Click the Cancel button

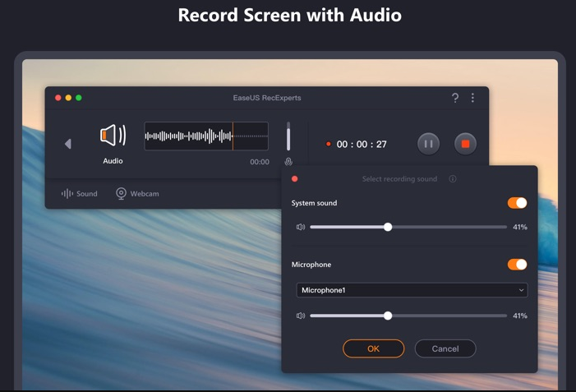pyautogui.click(x=445, y=348)
